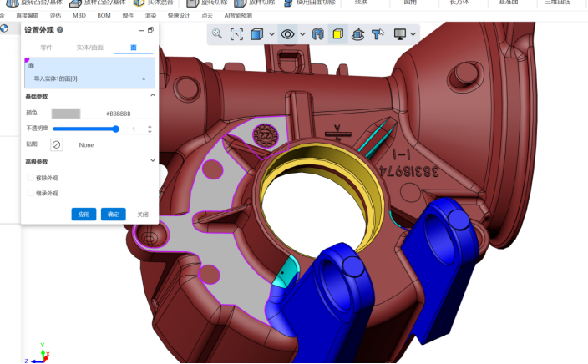The height and width of the screenshot is (364, 588).
Task: Click the blue view-cube orientation icon
Action: [x=257, y=34]
